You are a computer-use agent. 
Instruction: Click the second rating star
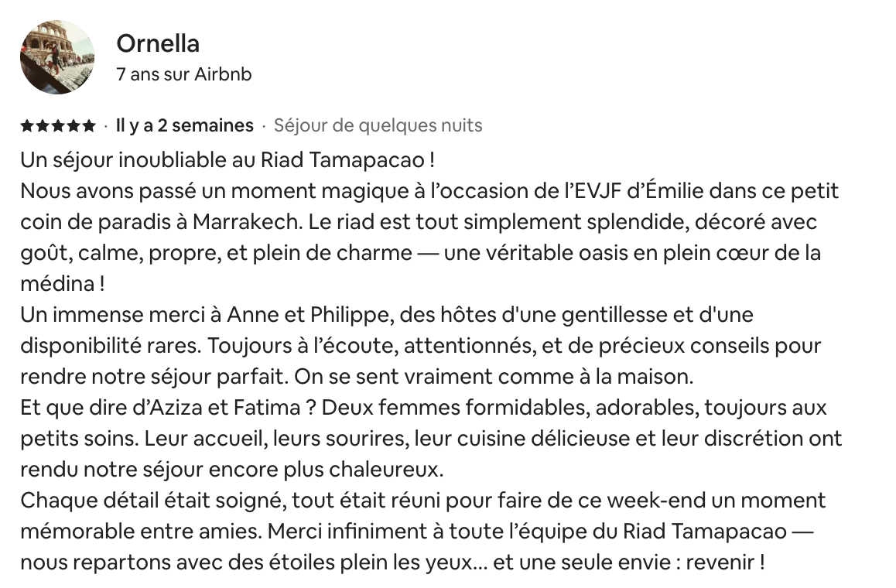click(43, 125)
